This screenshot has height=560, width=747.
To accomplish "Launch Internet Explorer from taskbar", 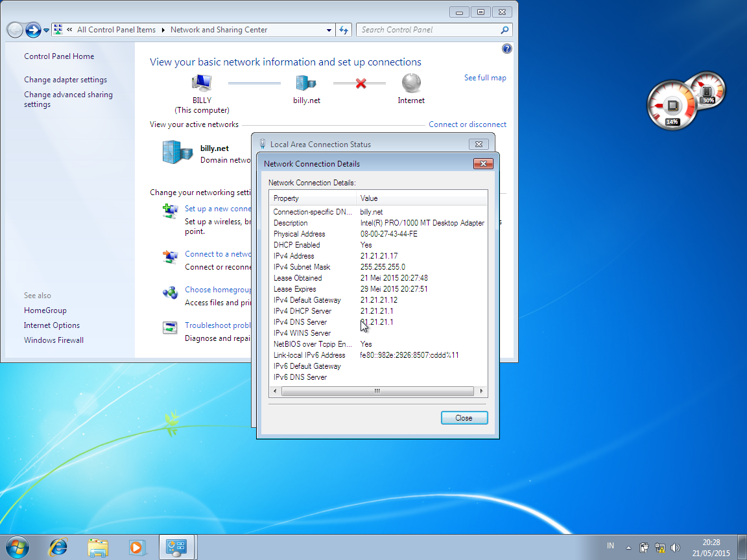I will [x=58, y=547].
